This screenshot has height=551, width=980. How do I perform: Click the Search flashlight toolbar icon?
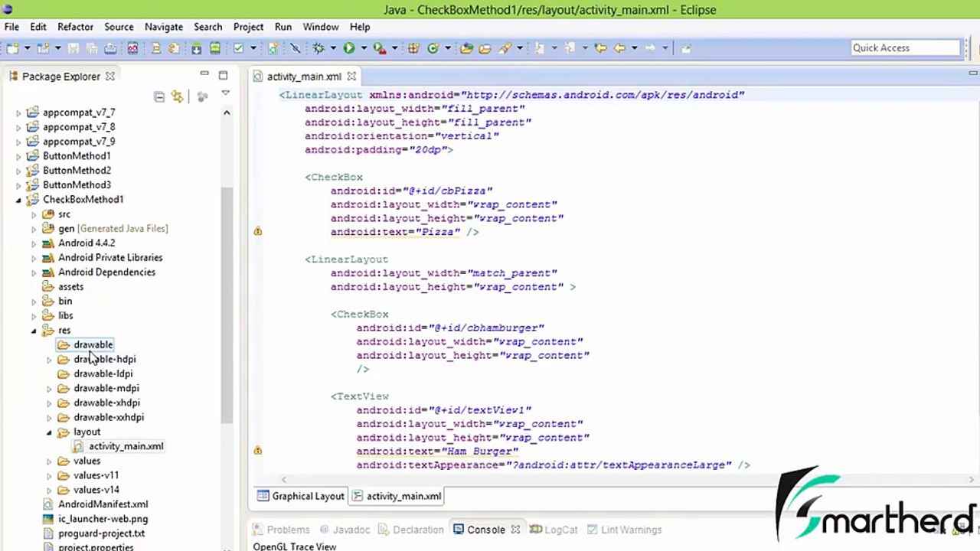click(505, 48)
